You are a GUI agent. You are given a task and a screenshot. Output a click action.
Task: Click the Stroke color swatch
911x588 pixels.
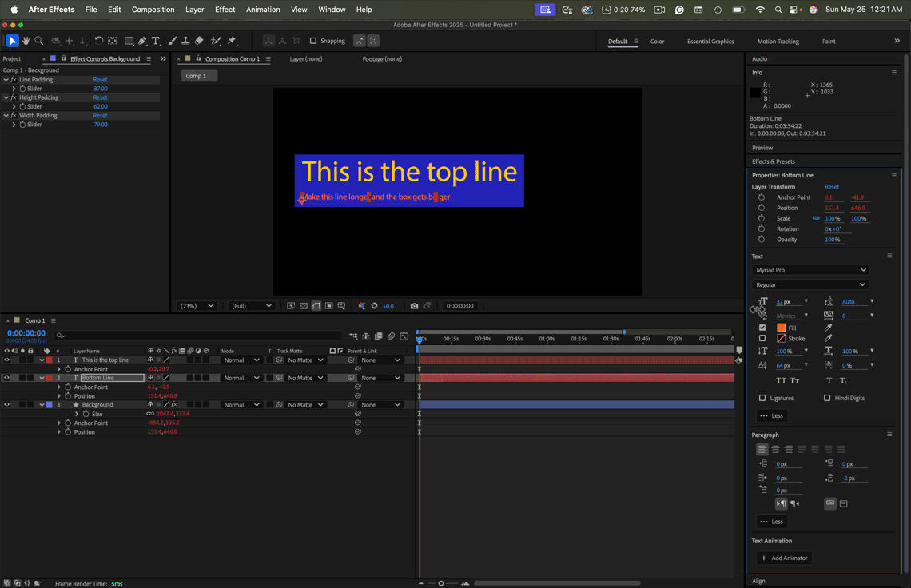tap(782, 338)
